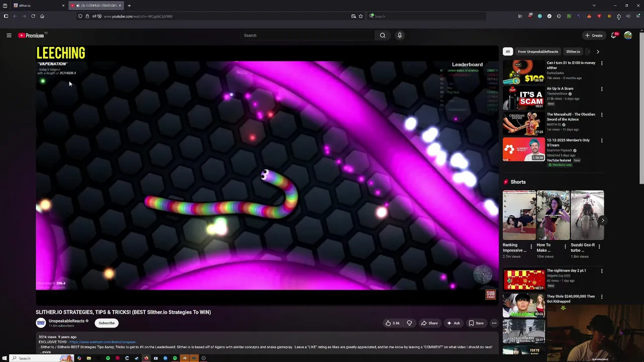Dislike the video with thumbs down
This screenshot has width=644, height=362.
[409, 323]
